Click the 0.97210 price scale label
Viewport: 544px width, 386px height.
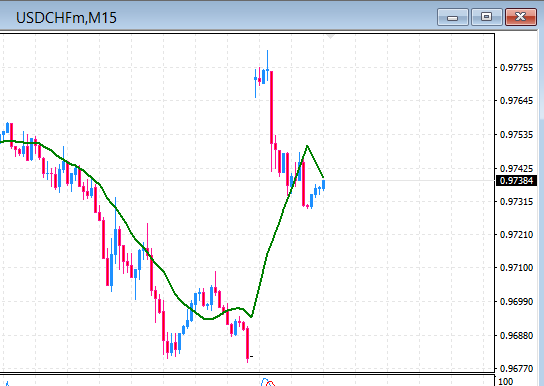tap(516, 235)
